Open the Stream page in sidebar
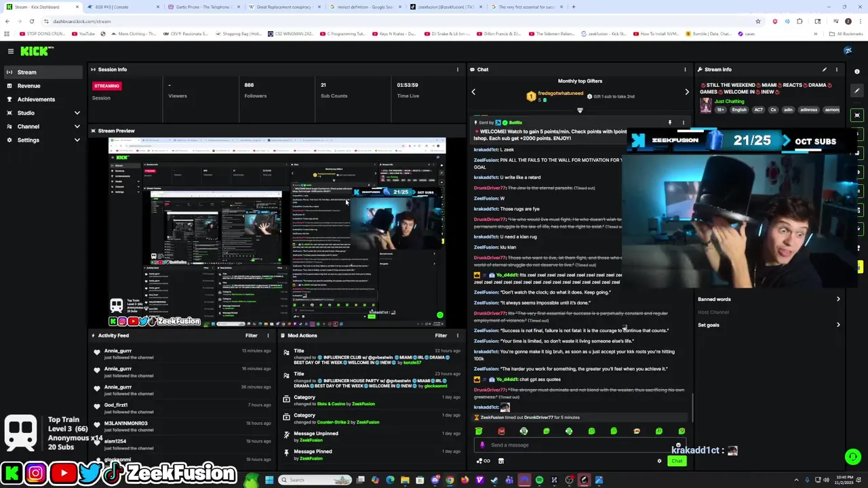The image size is (868, 488). tap(42, 72)
